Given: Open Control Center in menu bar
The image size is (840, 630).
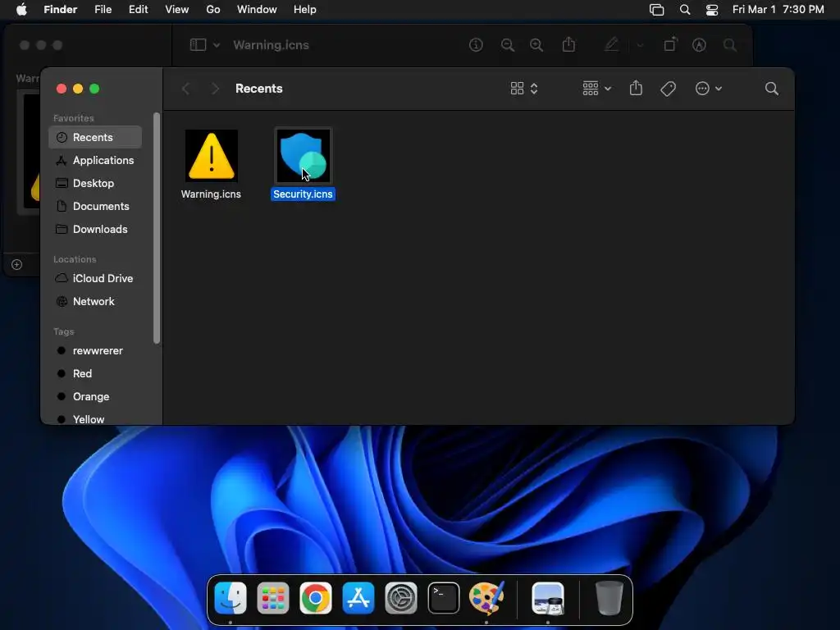Looking at the screenshot, I should point(712,10).
